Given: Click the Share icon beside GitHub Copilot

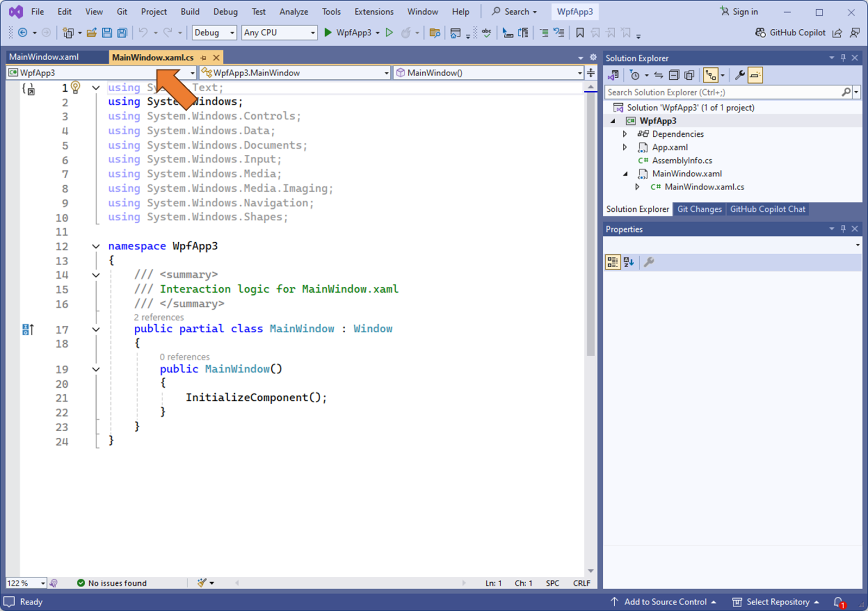Looking at the screenshot, I should (838, 33).
